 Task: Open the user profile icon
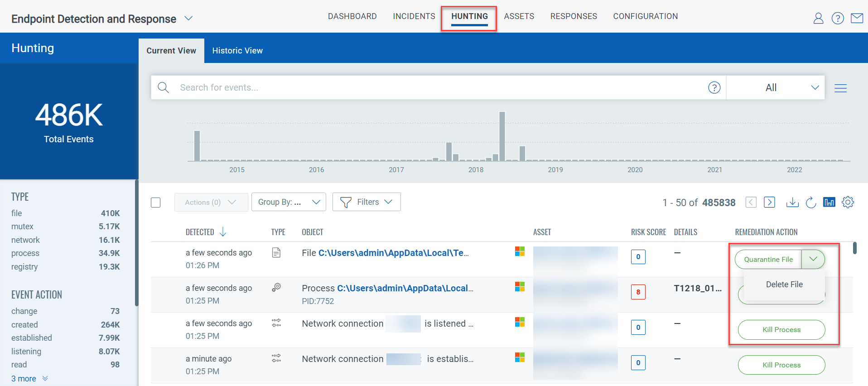coord(818,18)
